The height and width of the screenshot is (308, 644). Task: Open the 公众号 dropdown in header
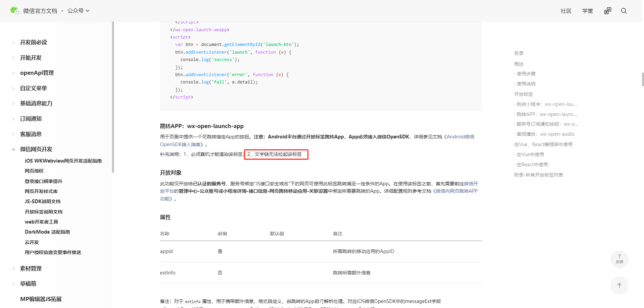coord(78,11)
